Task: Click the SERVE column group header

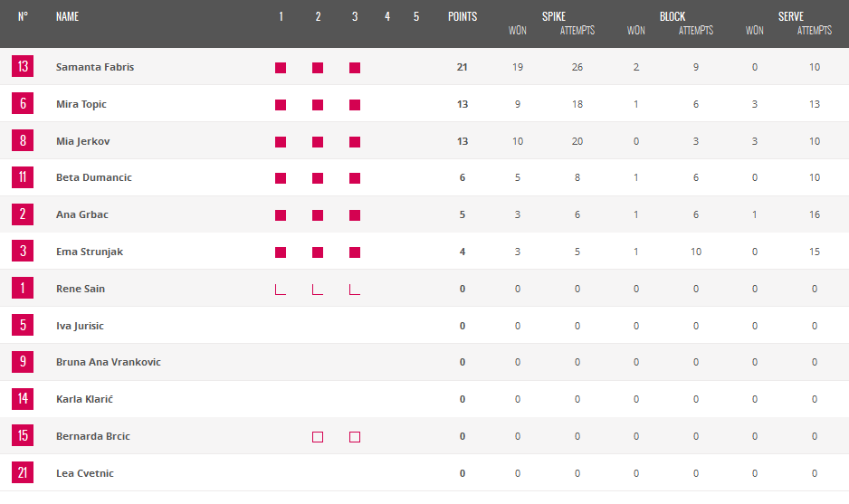Action: (790, 16)
